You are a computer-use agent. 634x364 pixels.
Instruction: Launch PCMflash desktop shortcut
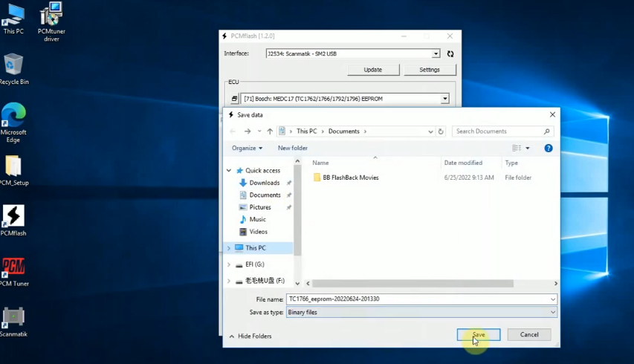pyautogui.click(x=13, y=221)
